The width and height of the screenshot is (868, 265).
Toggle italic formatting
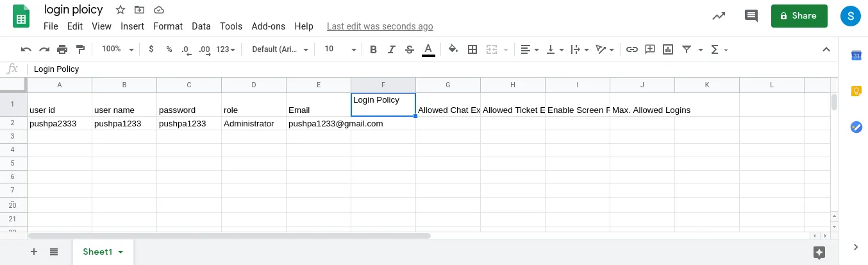click(x=392, y=49)
